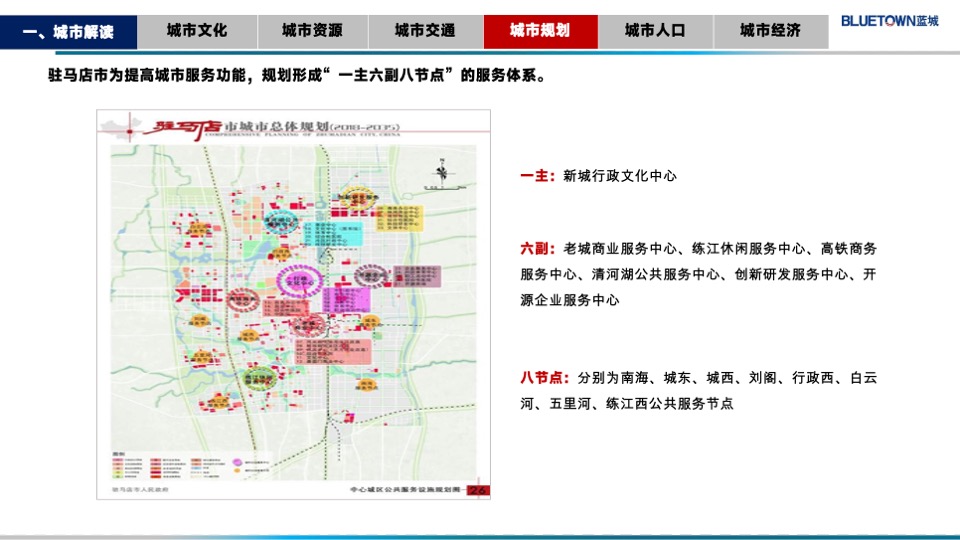Open the 城市文化 tab

[x=196, y=31]
